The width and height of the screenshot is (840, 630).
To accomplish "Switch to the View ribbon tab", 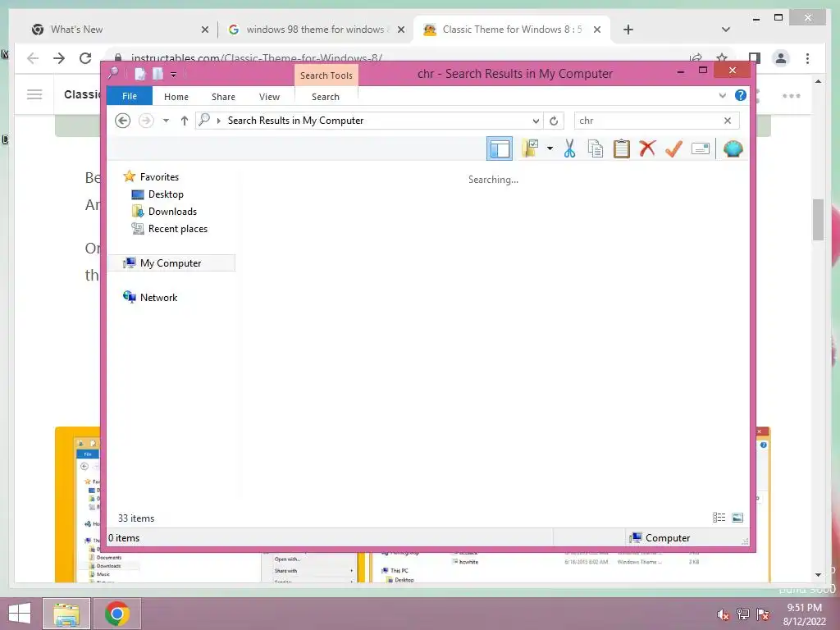I will click(269, 97).
